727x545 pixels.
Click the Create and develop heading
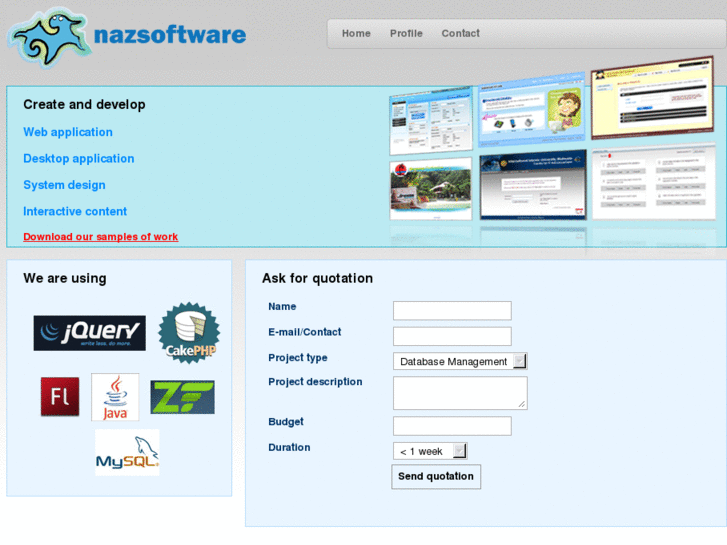[x=84, y=104]
